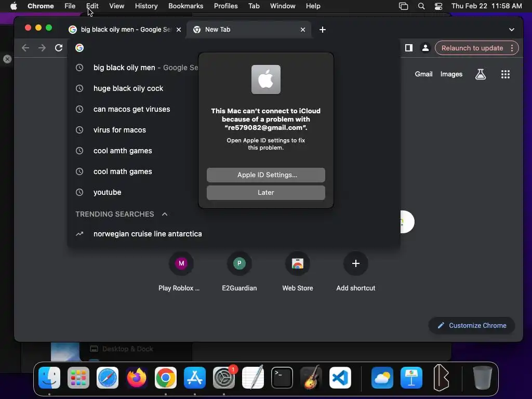The width and height of the screenshot is (532, 399).
Task: Open the Google apps grid
Action: click(x=506, y=74)
